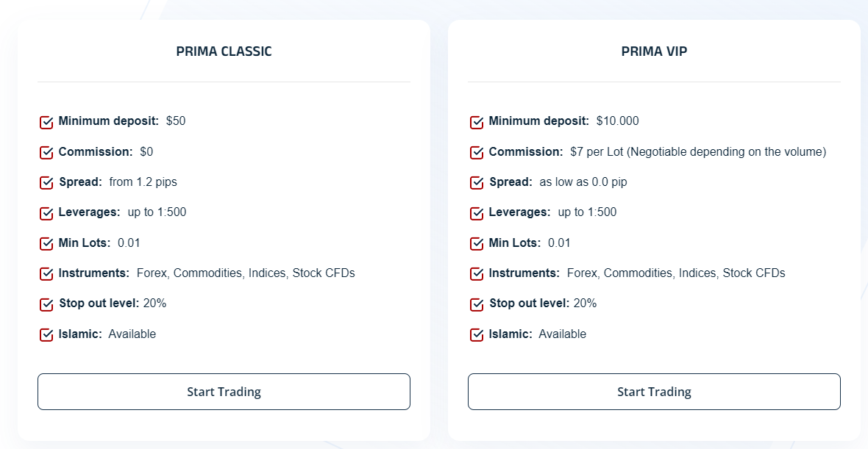
Task: Click checkmark icon beside VIP Min Lots
Action: 477,243
